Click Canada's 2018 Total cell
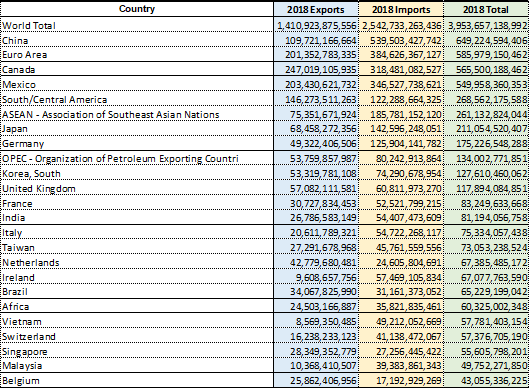 point(486,69)
